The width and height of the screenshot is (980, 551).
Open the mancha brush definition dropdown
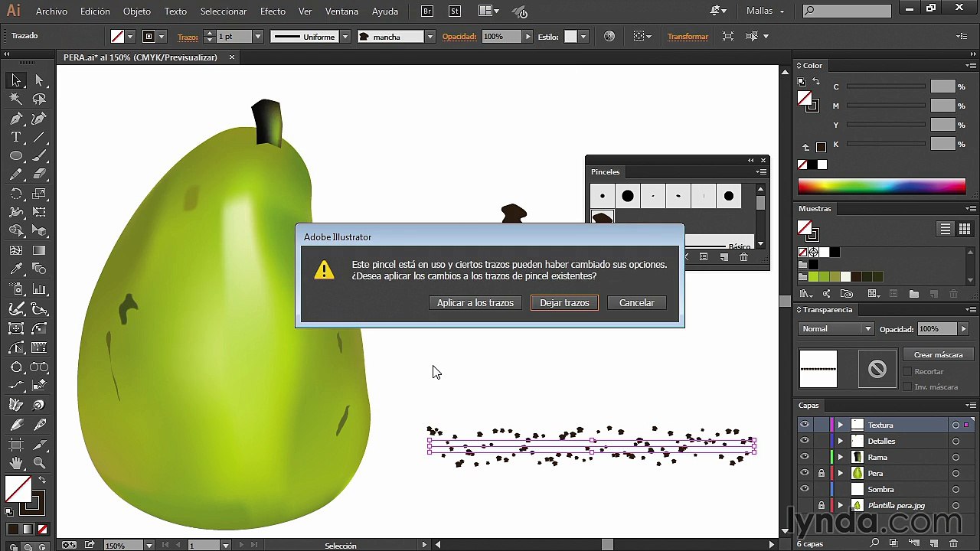coord(430,37)
